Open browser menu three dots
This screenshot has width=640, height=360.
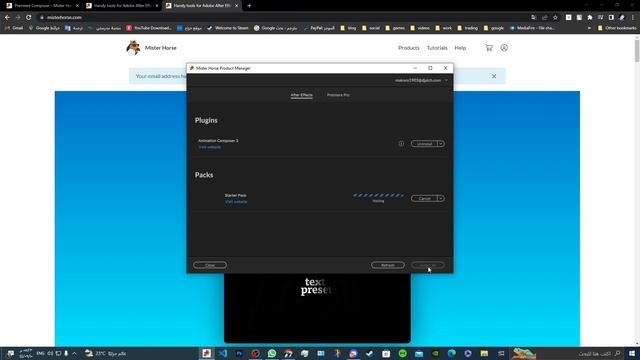tap(633, 17)
